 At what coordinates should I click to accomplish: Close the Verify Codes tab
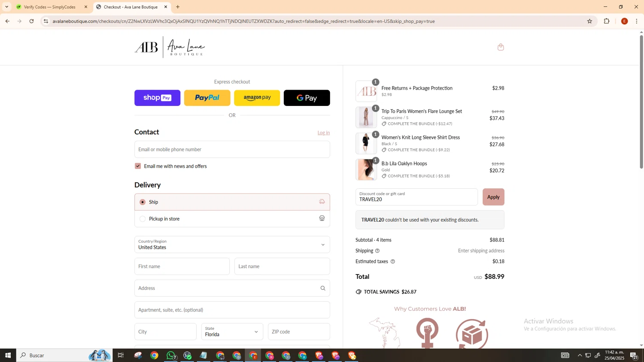(x=86, y=7)
